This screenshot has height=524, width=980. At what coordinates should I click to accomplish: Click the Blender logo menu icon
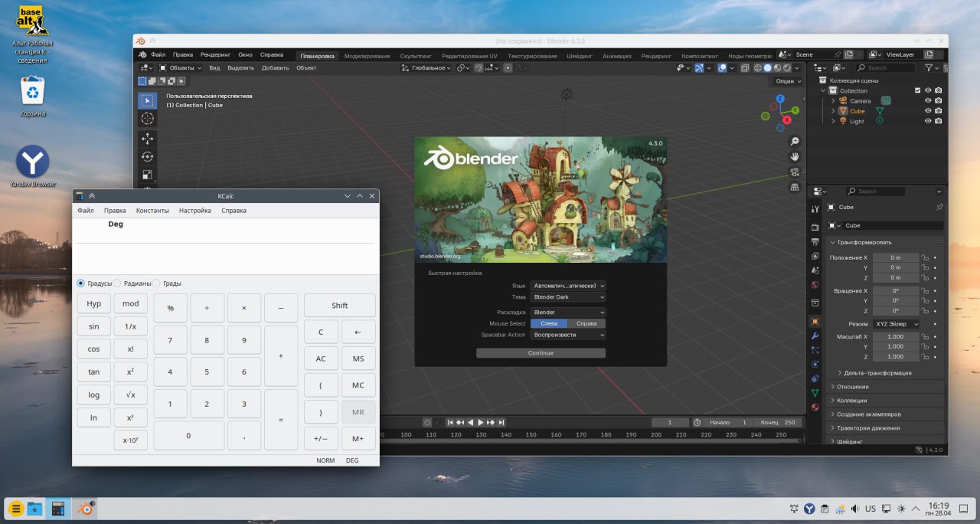[x=142, y=55]
